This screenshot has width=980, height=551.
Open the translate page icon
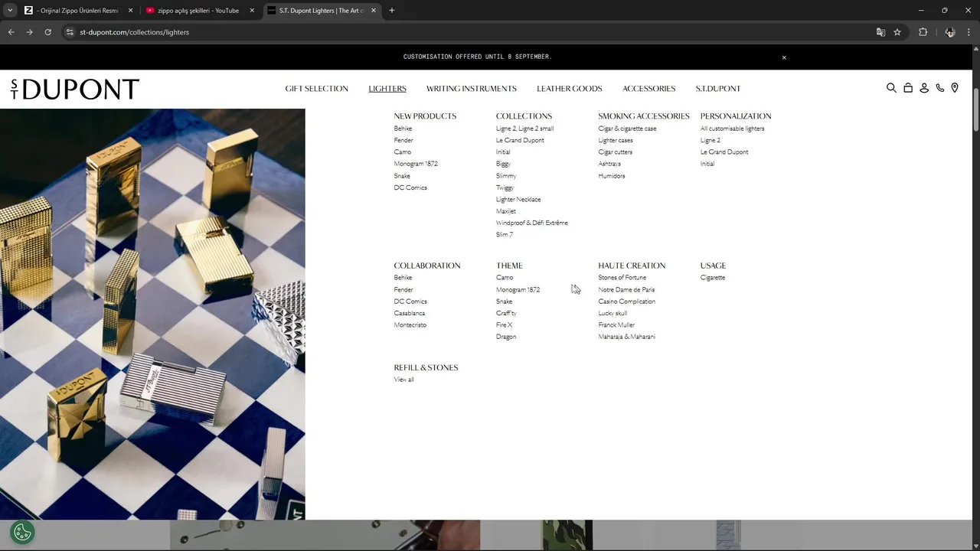point(880,32)
